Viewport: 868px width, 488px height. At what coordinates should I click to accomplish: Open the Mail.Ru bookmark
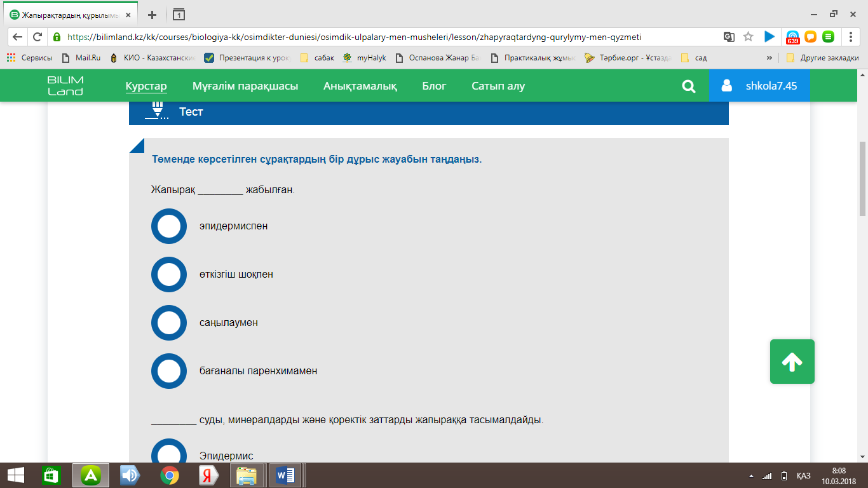81,58
